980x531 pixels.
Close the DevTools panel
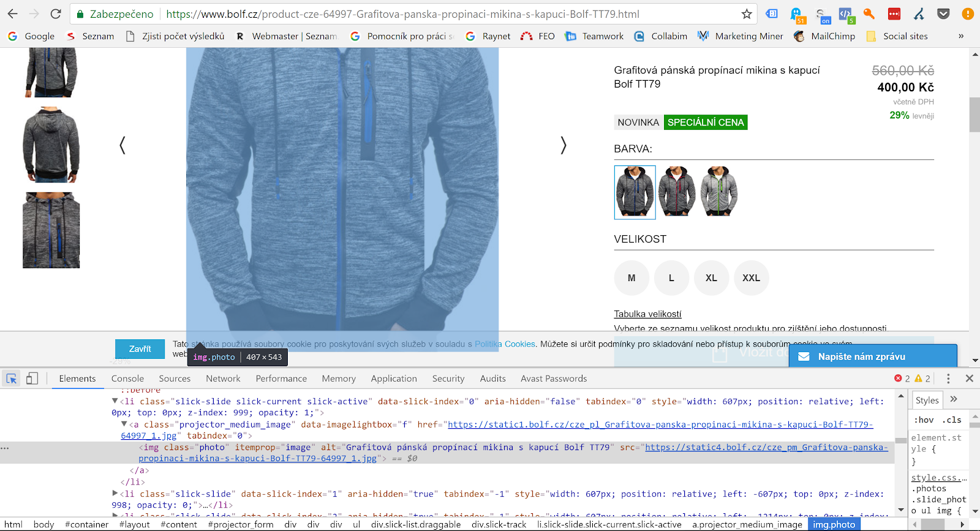point(970,378)
